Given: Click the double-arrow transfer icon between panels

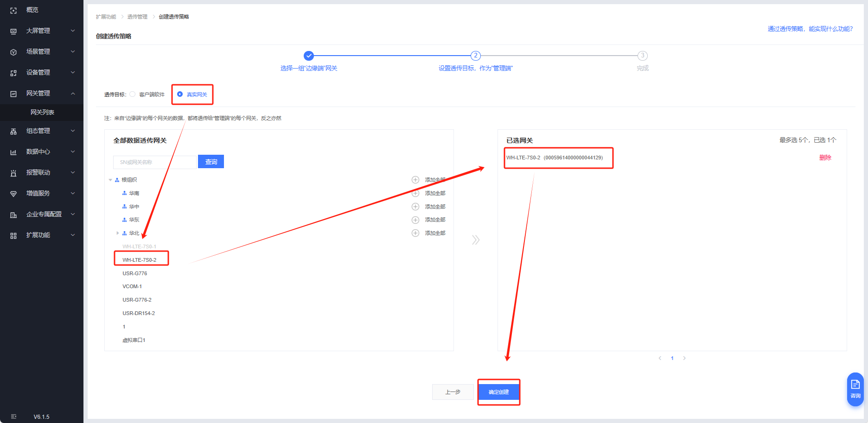Looking at the screenshot, I should [x=475, y=240].
